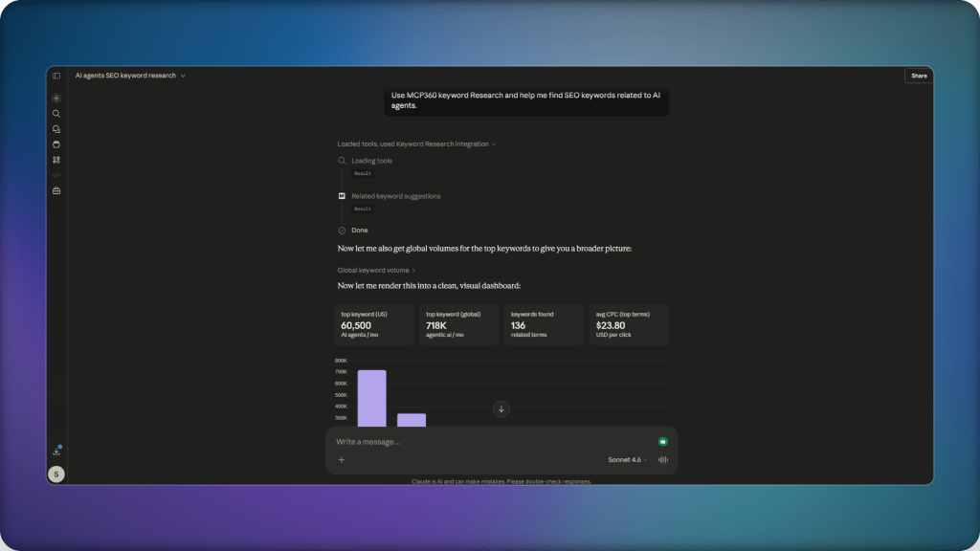Open Result under Loading tools

click(363, 174)
